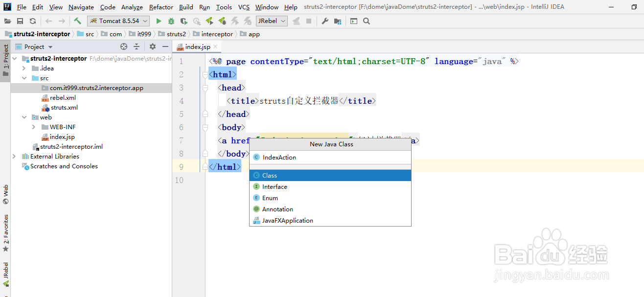
Task: Click Debug with JRebel rocket-bug icon
Action: pos(222,21)
